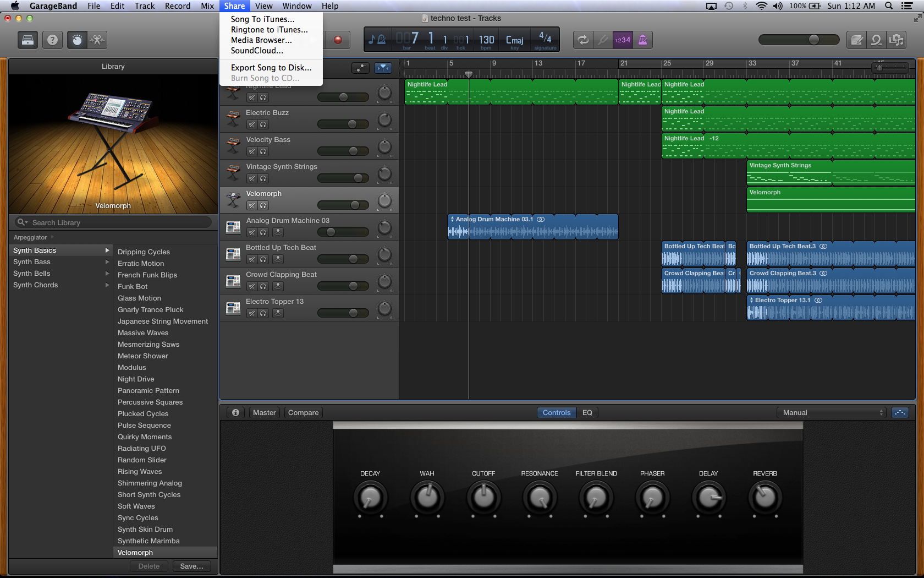Viewport: 924px width, 578px height.
Task: Open the search options magnifier dropdown in Library
Action: tap(23, 222)
